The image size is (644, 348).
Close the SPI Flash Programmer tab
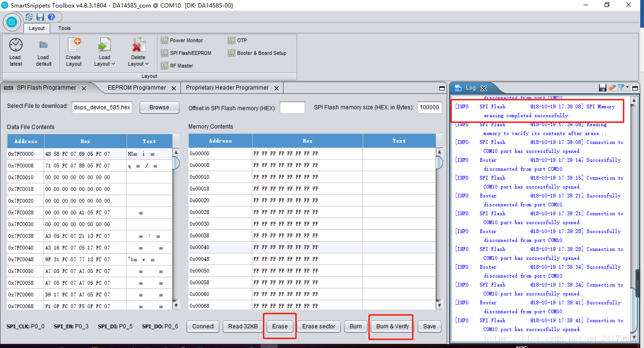coord(84,88)
